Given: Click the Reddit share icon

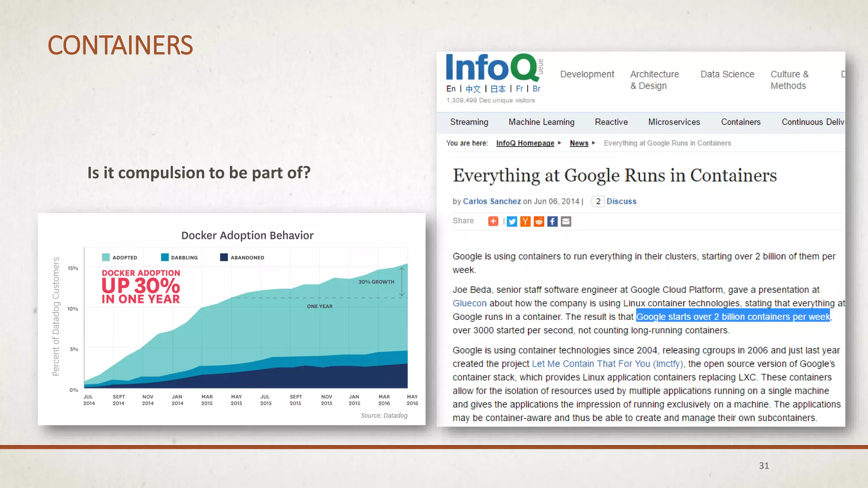Looking at the screenshot, I should click(539, 222).
